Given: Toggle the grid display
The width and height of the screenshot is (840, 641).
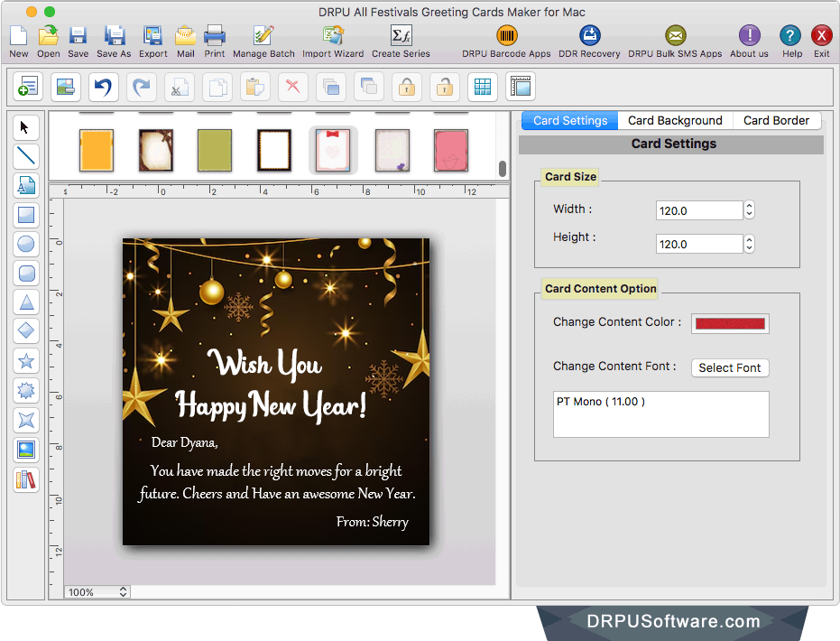Looking at the screenshot, I should point(482,87).
